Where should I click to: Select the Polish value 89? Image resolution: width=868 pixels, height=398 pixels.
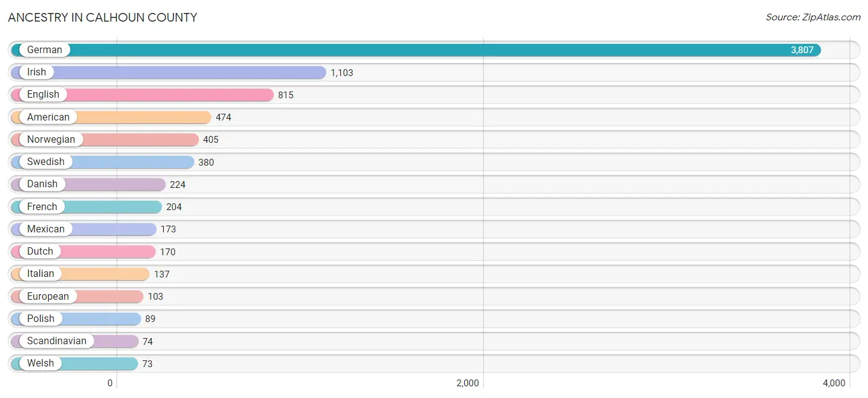click(x=151, y=319)
